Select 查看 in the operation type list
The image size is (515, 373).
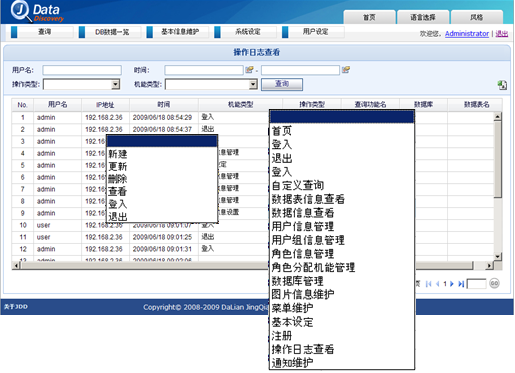118,191
